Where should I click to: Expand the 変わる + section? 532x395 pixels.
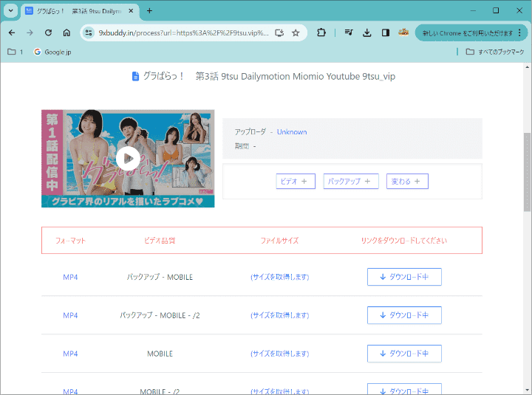407,182
